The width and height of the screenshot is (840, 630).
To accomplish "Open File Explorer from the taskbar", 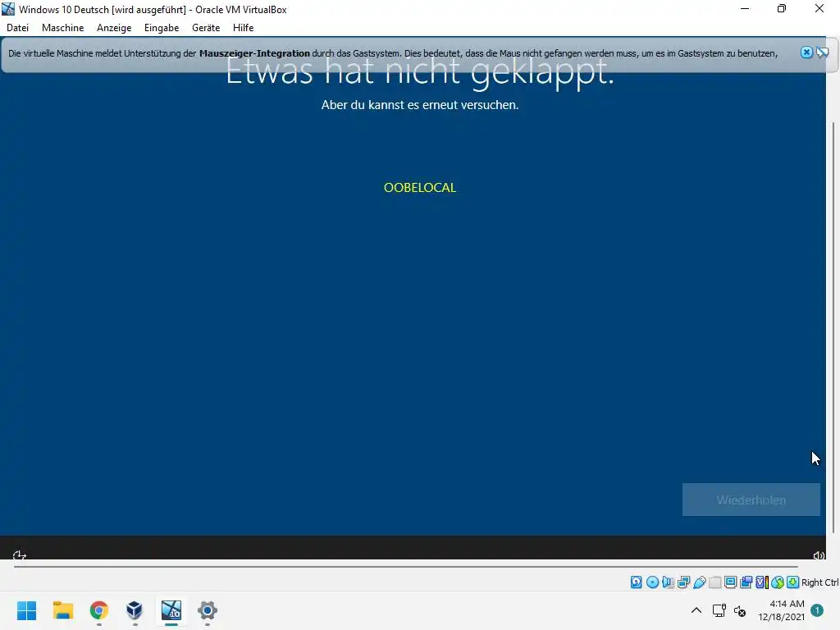I will (x=62, y=610).
